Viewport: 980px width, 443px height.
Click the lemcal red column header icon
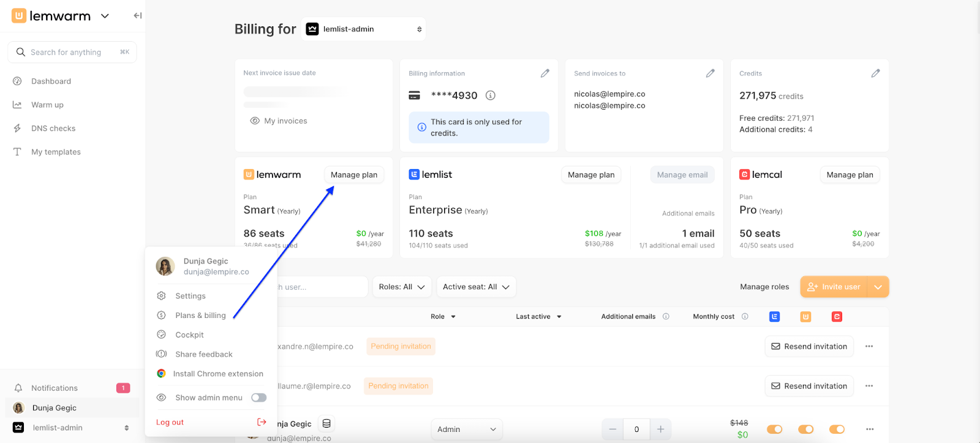tap(837, 317)
